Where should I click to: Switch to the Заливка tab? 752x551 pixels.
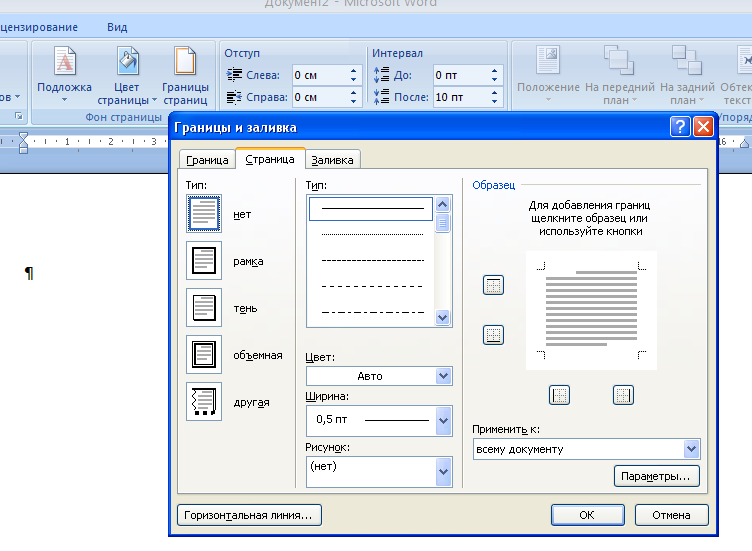[x=332, y=160]
